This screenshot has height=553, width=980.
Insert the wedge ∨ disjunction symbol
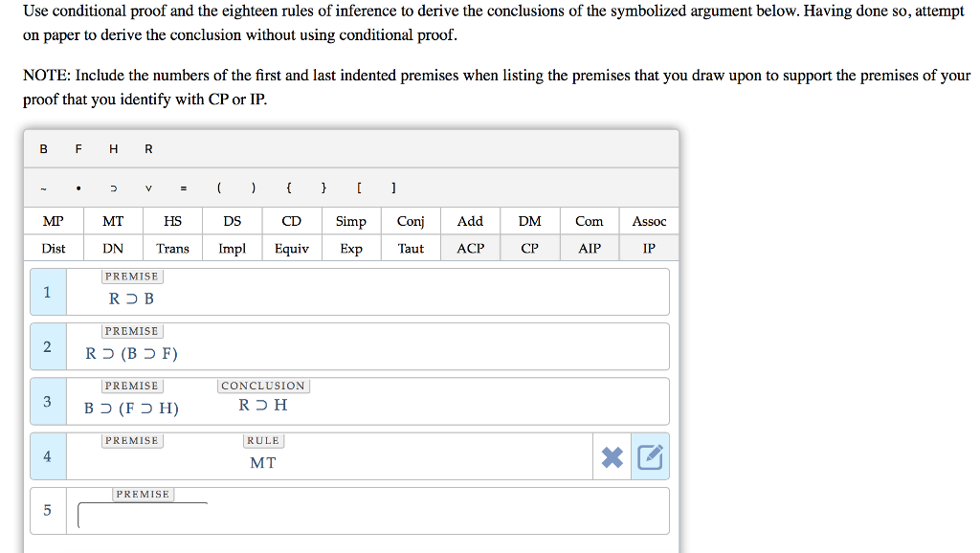point(147,188)
